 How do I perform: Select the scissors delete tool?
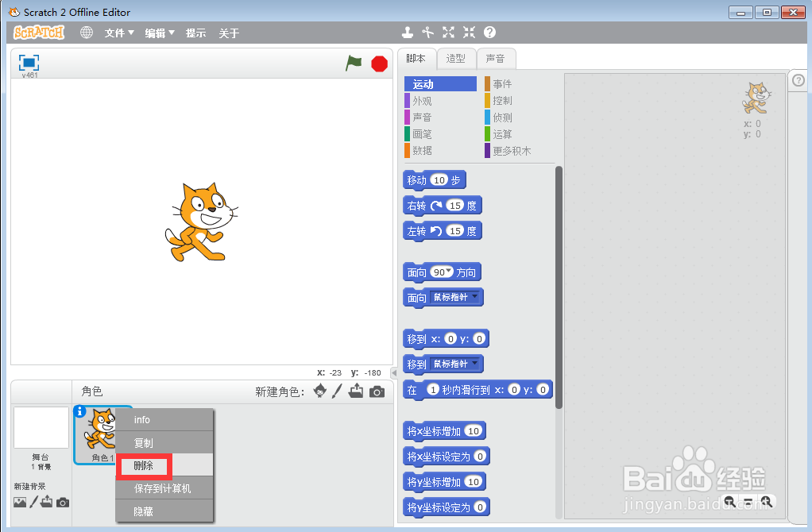427,33
